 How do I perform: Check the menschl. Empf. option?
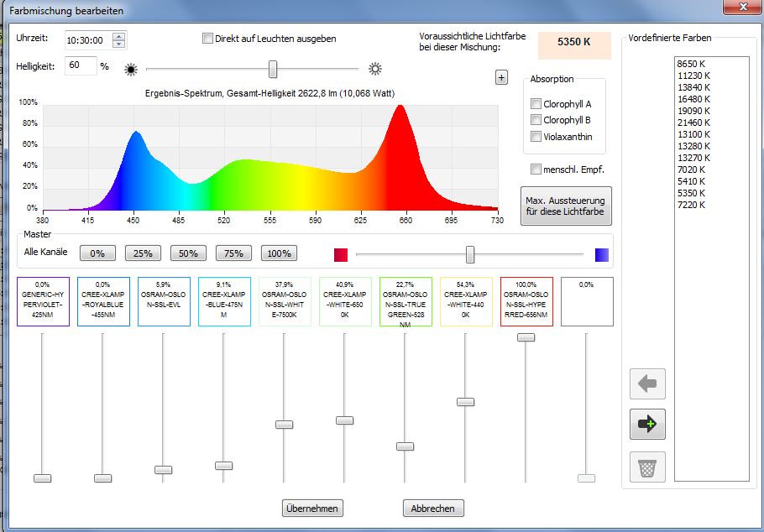coord(536,170)
